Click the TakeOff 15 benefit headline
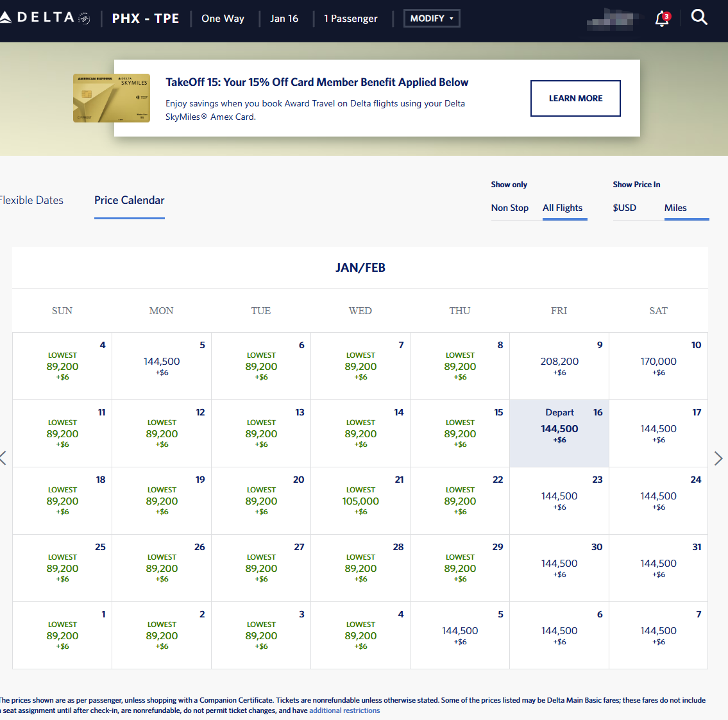 point(317,82)
